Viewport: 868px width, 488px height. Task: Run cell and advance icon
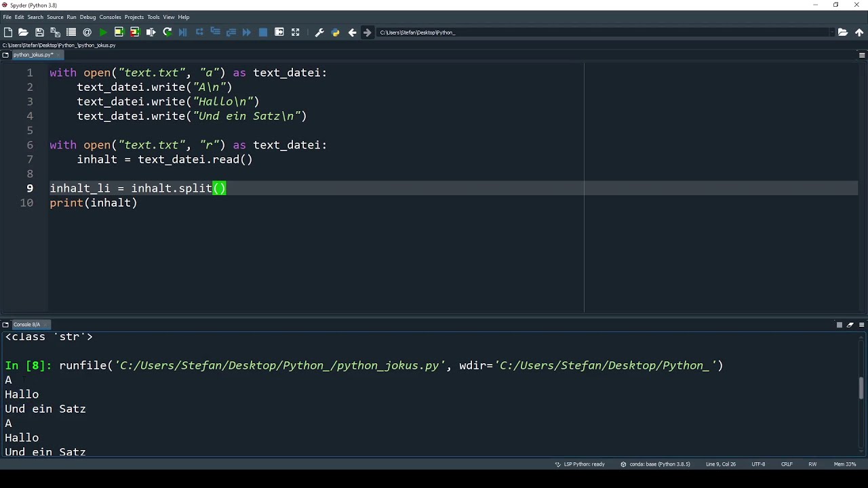[134, 32]
